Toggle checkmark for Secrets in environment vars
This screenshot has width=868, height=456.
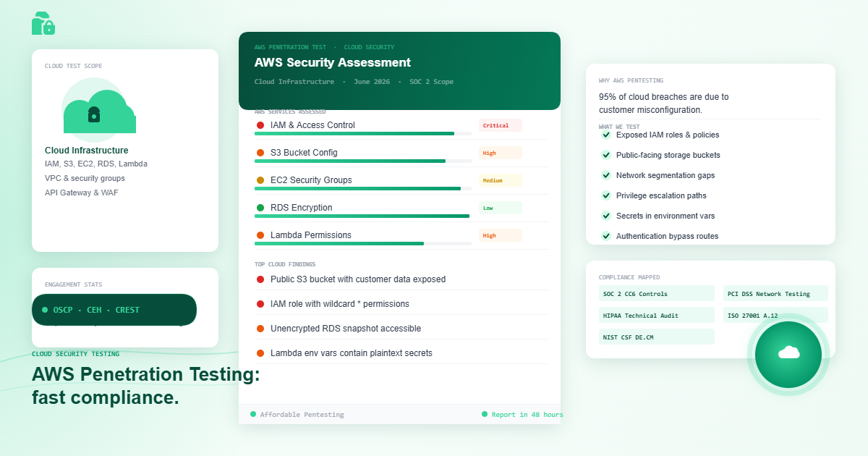[606, 216]
